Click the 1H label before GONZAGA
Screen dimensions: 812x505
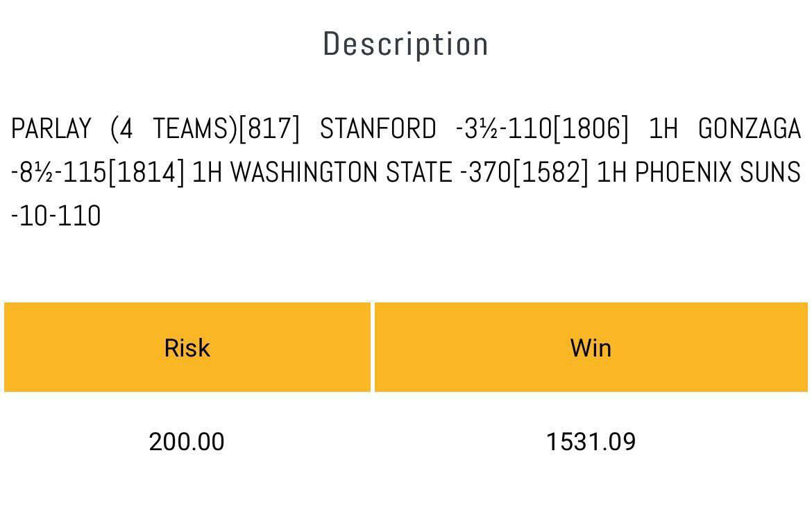[x=663, y=129]
